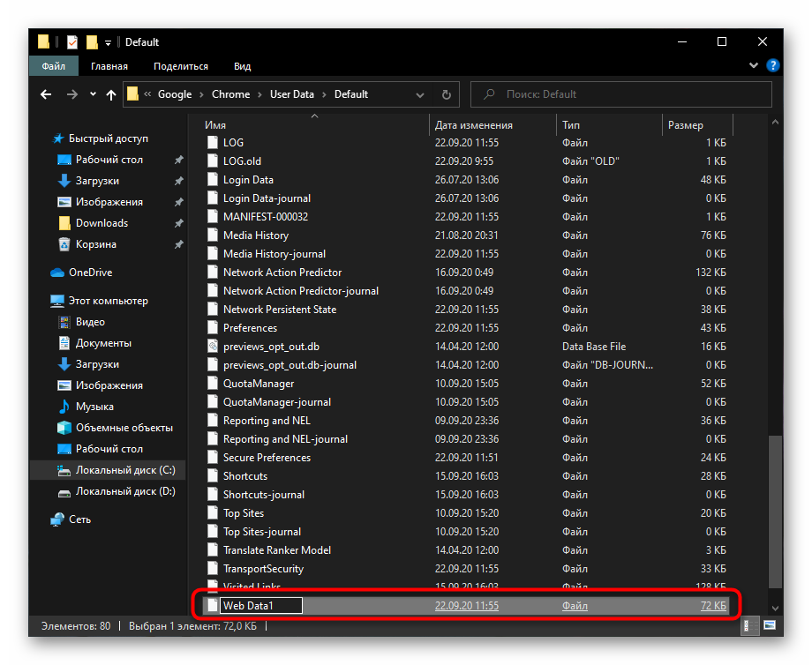812x665 pixels.
Task: Open the address bar history dropdown
Action: [419, 94]
